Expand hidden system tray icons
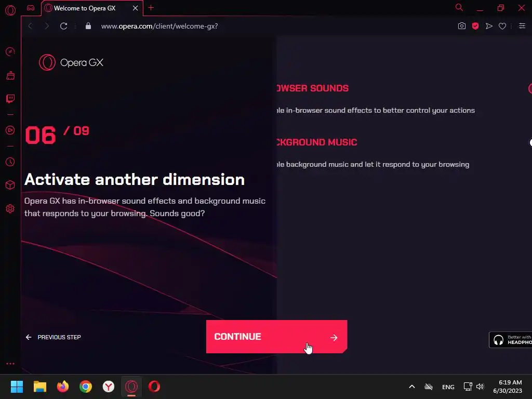 pyautogui.click(x=412, y=387)
